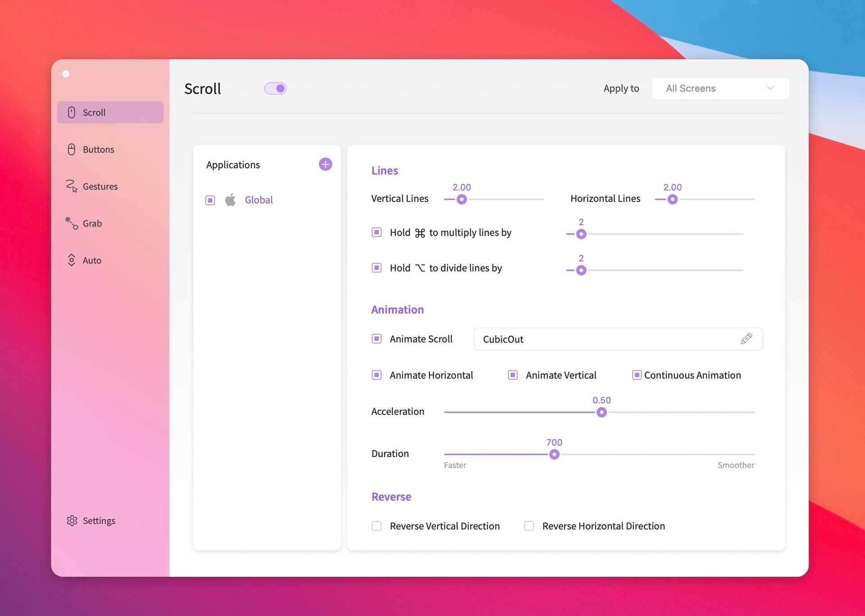The height and width of the screenshot is (616, 865).
Task: Click the Vertical Lines label
Action: coord(400,199)
